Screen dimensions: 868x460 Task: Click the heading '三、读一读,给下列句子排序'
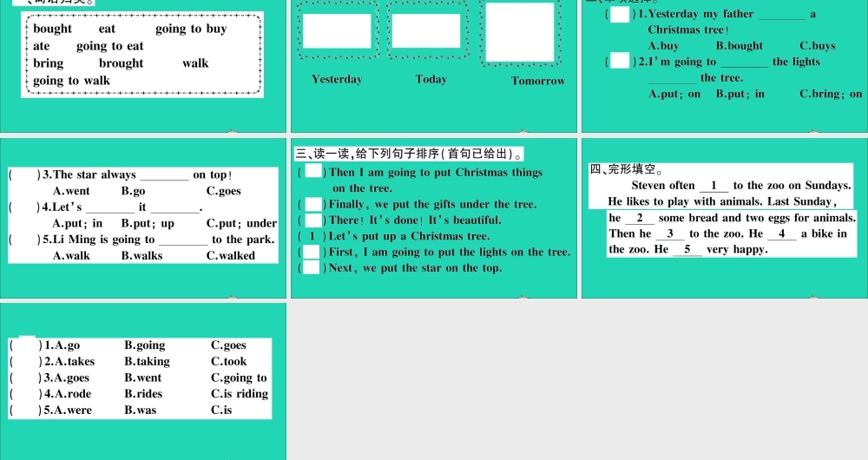(x=409, y=154)
